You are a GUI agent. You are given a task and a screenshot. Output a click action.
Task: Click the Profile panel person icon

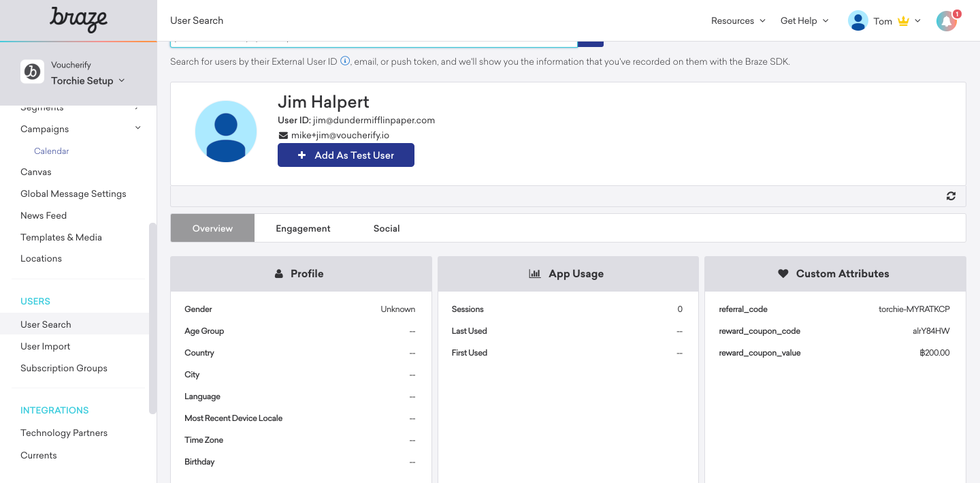(x=279, y=274)
